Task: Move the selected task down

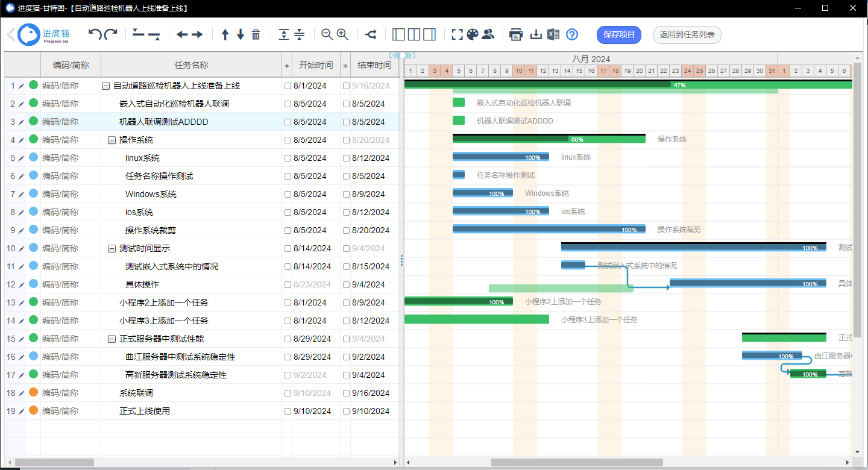Action: click(241, 34)
